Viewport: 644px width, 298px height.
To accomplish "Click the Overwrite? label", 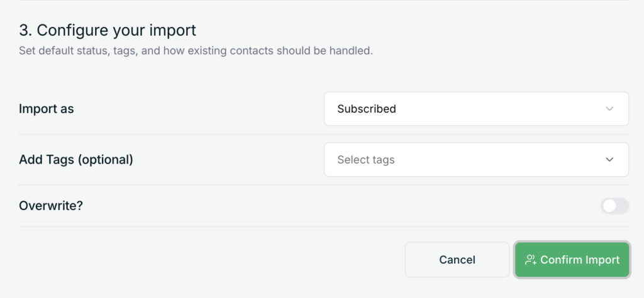I will 51,206.
